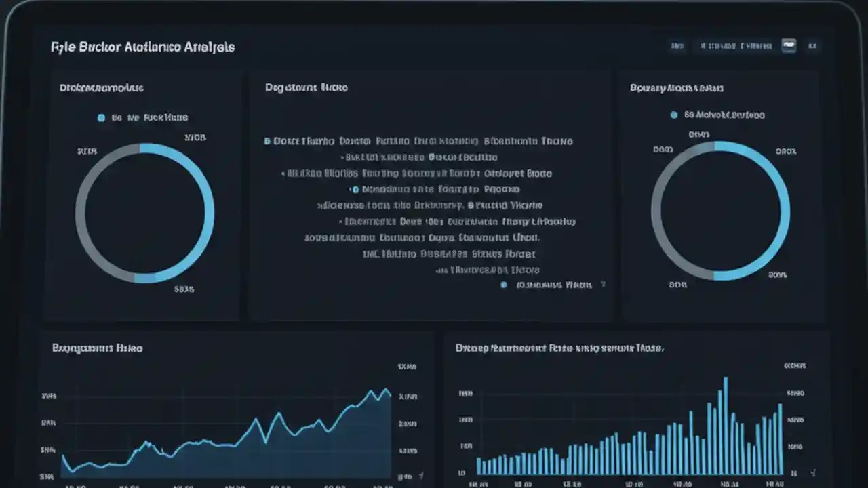Click the white export icon in the top toolbar

coord(789,45)
